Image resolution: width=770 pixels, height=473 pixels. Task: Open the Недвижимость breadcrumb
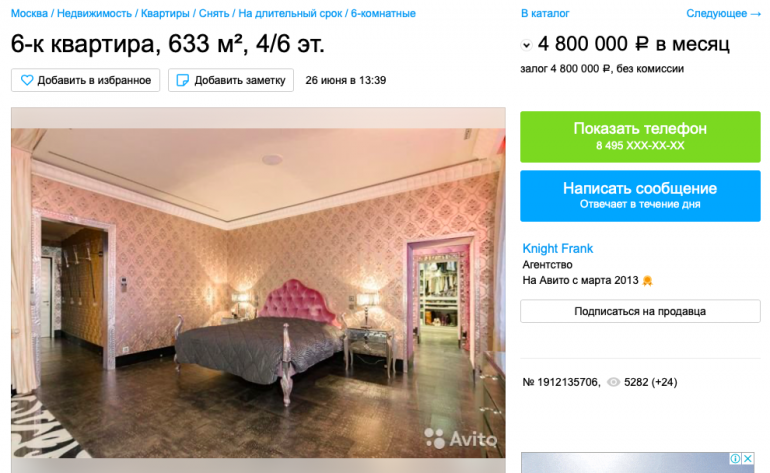[x=94, y=14]
